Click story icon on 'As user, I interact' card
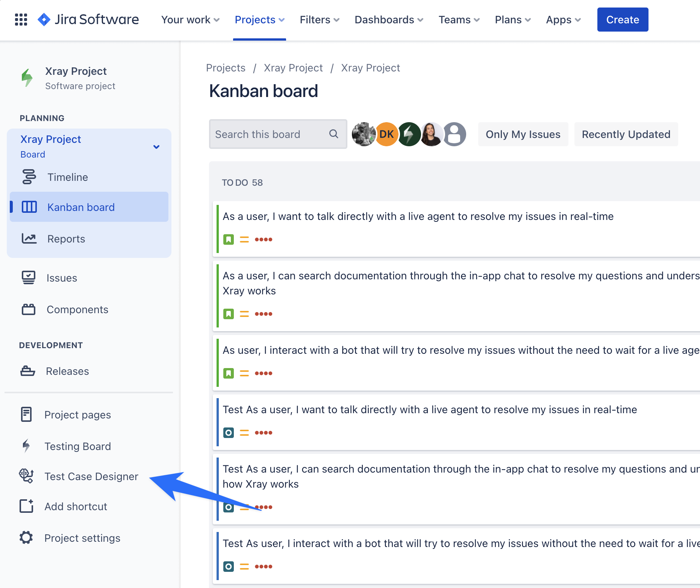The image size is (700, 588). pyautogui.click(x=229, y=373)
